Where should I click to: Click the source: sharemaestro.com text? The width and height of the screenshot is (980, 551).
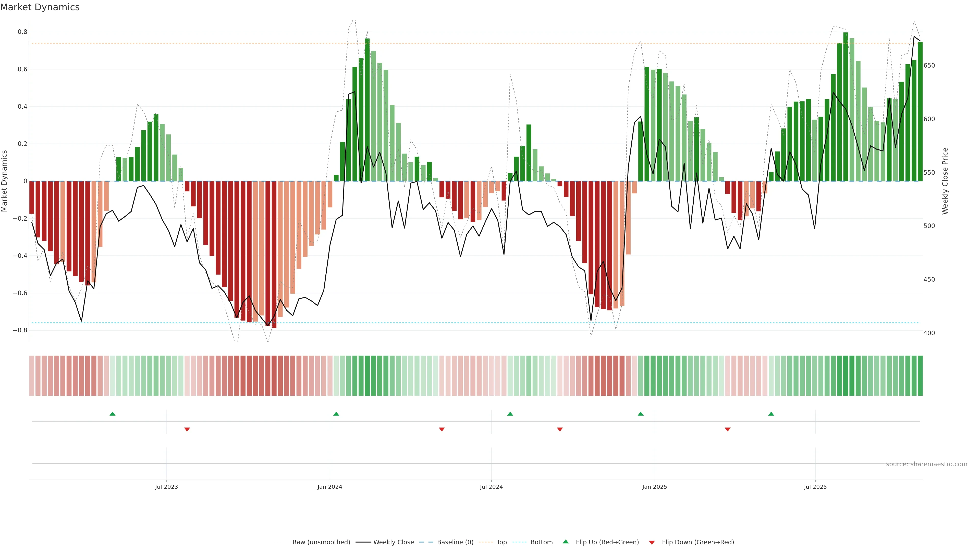926,464
